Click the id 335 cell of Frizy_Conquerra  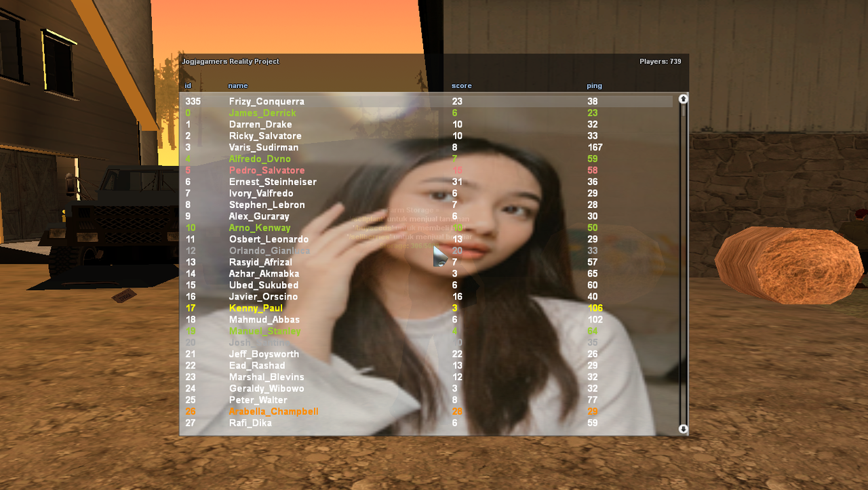(193, 102)
